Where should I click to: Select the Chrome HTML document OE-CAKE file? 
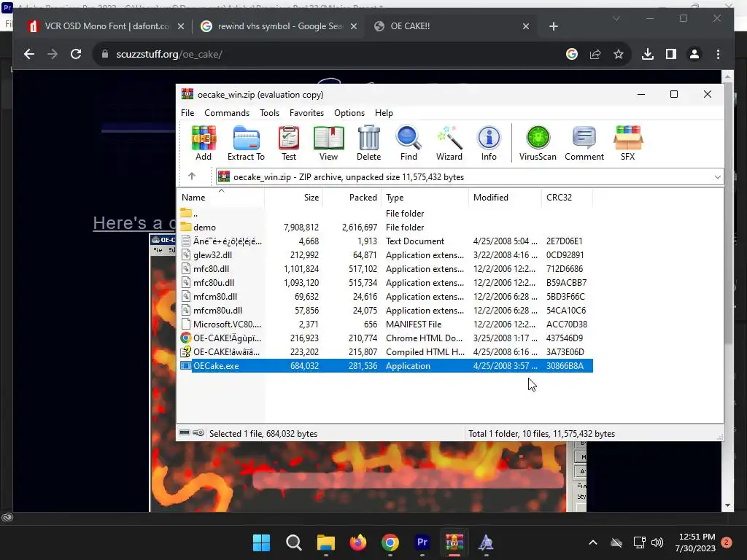385,338
